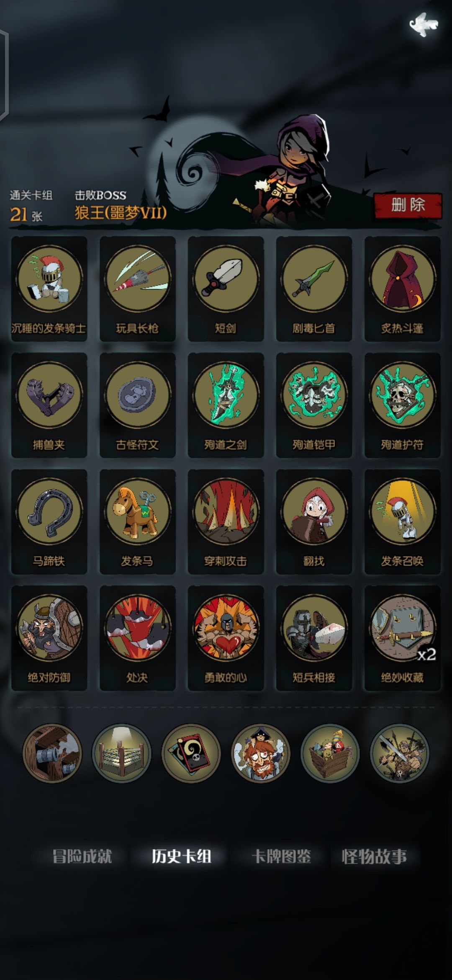
Task: Click the red 删除 delete button
Action: 408,205
